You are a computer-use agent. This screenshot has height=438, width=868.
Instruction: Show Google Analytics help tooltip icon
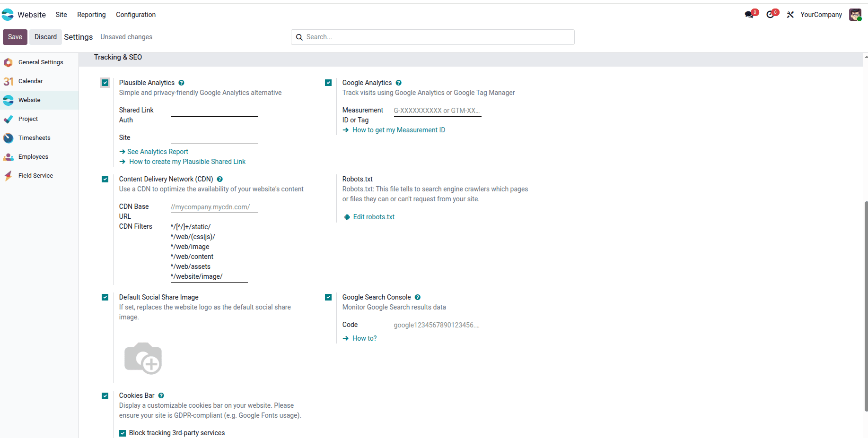tap(399, 83)
